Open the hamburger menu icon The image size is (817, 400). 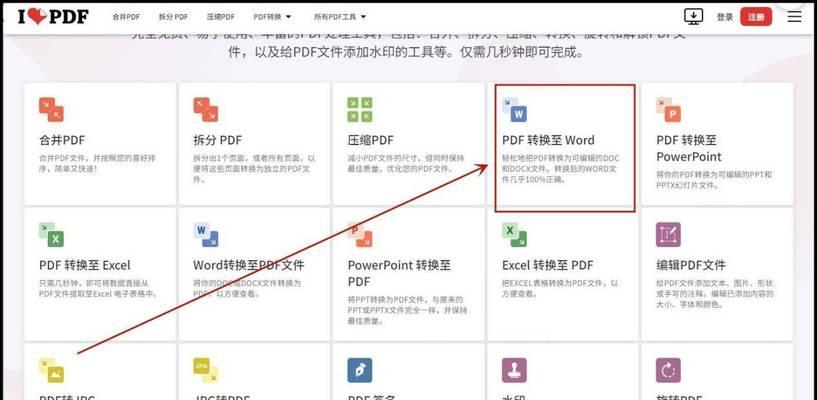click(x=794, y=17)
